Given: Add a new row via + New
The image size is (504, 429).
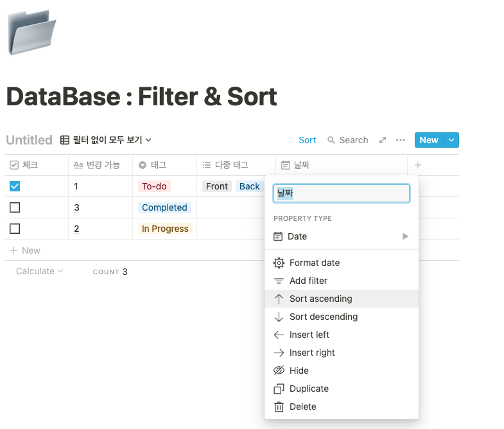Looking at the screenshot, I should 25,250.
